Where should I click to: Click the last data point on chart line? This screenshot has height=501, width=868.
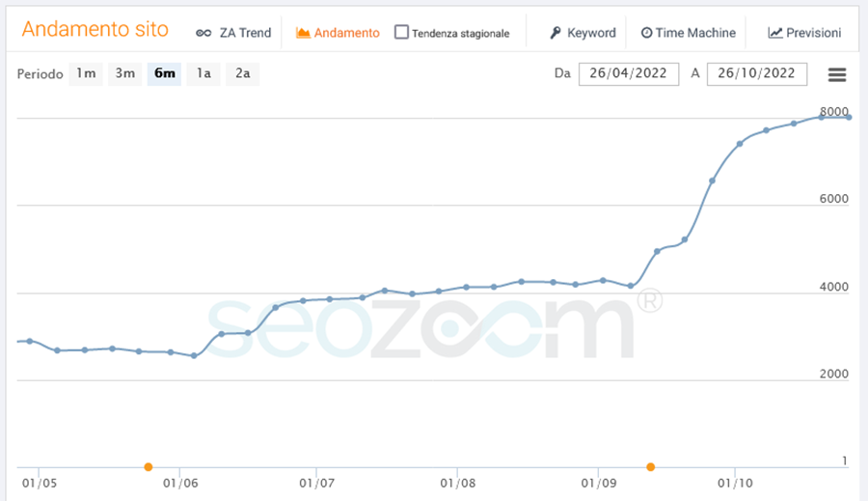point(849,117)
